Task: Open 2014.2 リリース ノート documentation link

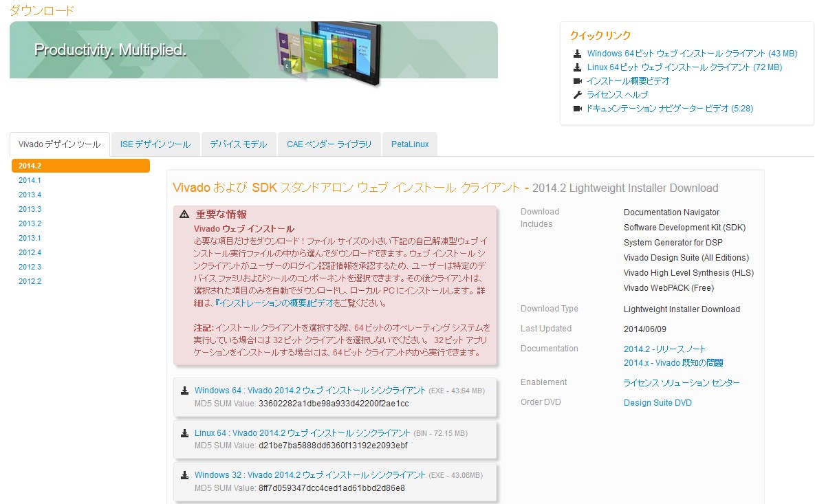Action: coord(664,349)
